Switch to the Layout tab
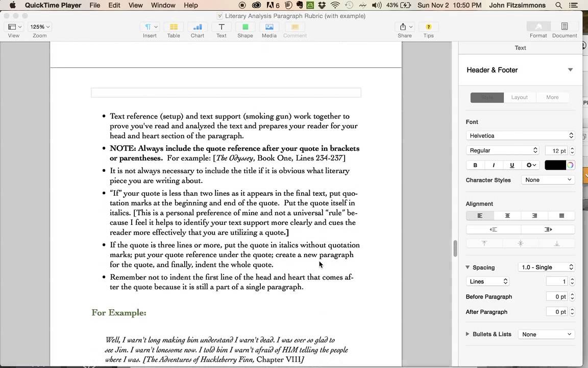 [x=520, y=97]
